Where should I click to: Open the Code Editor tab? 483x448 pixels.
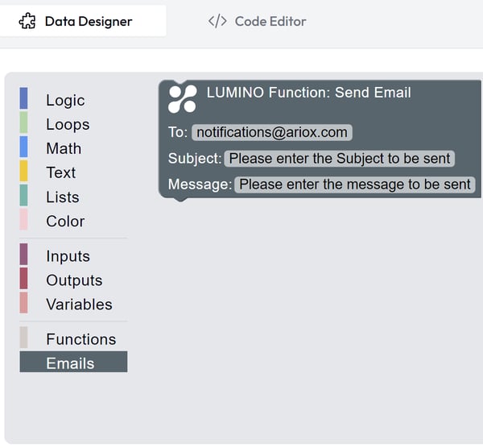[257, 21]
